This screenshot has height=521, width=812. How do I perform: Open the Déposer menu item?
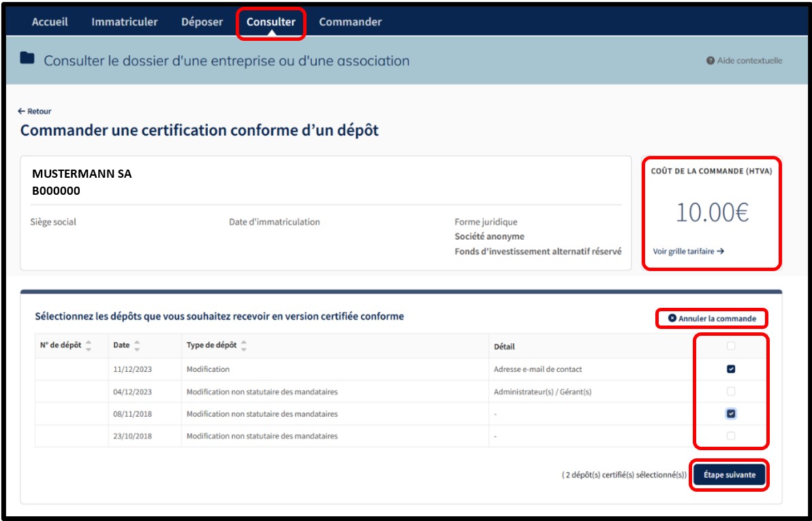(202, 22)
